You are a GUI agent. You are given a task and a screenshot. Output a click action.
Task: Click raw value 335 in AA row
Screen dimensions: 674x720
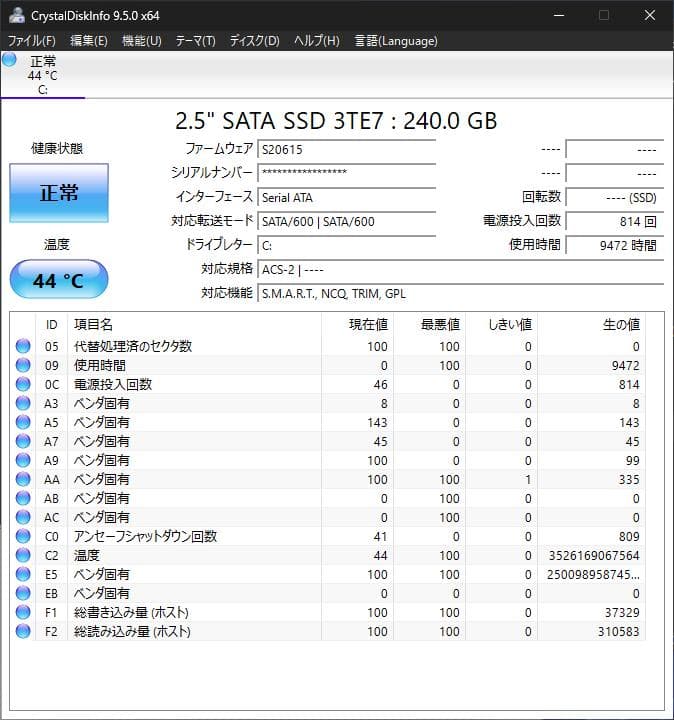pos(629,479)
